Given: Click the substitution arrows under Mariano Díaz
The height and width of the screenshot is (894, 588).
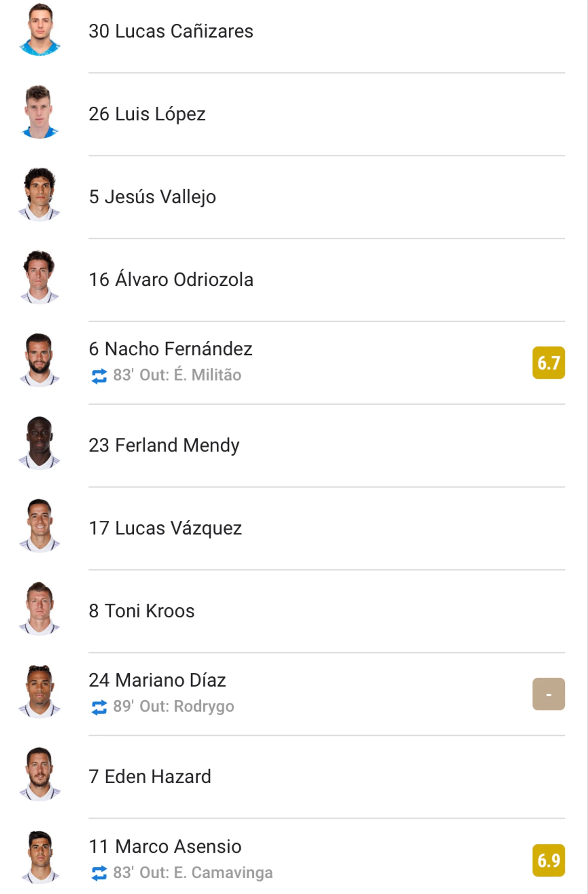Looking at the screenshot, I should click(x=99, y=707).
